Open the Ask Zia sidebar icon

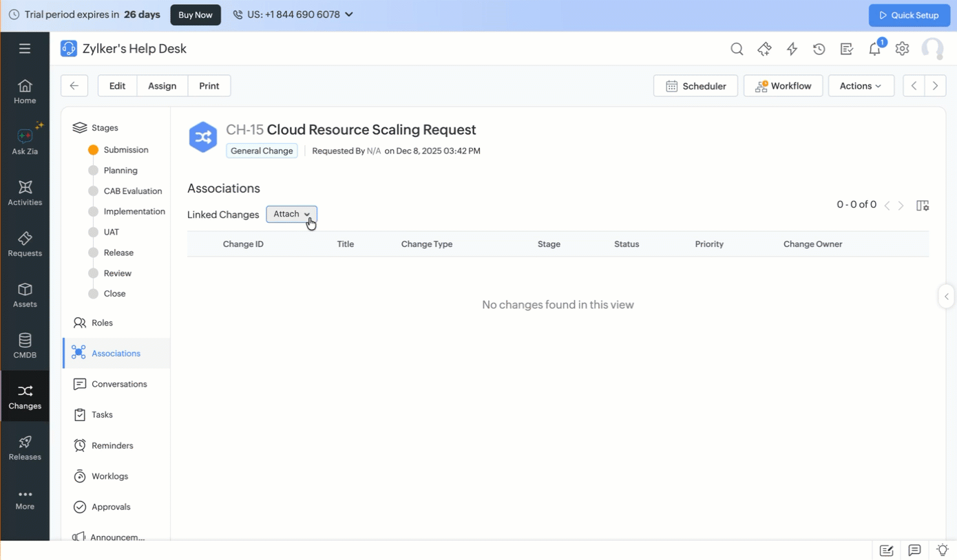point(25,140)
